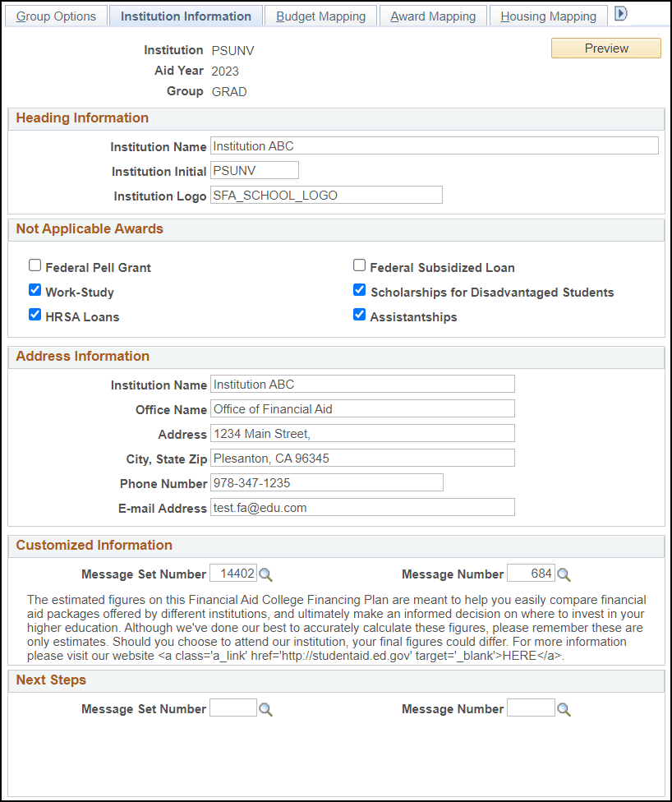Enable the Federal Pell Grant checkbox
Image resolution: width=672 pixels, height=802 pixels.
pos(35,265)
